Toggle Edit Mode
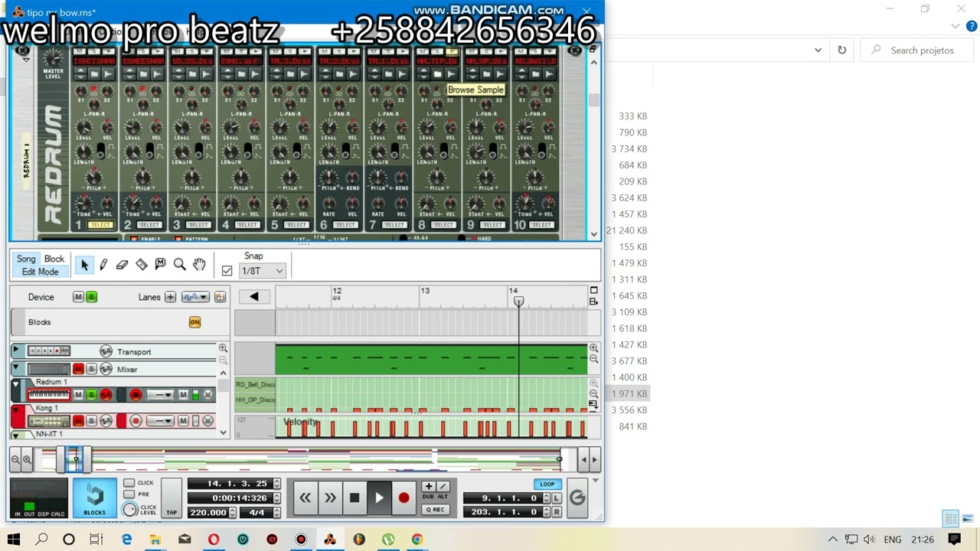Viewport: 980px width, 551px height. point(40,272)
